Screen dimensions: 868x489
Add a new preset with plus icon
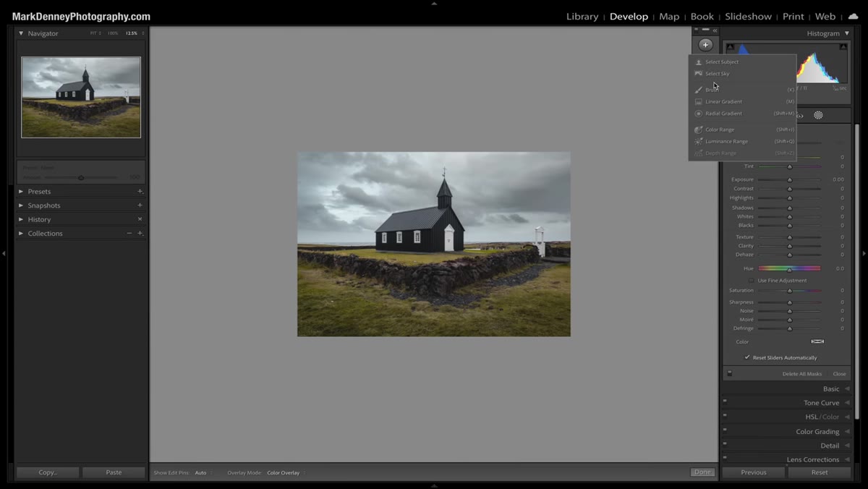[140, 192]
